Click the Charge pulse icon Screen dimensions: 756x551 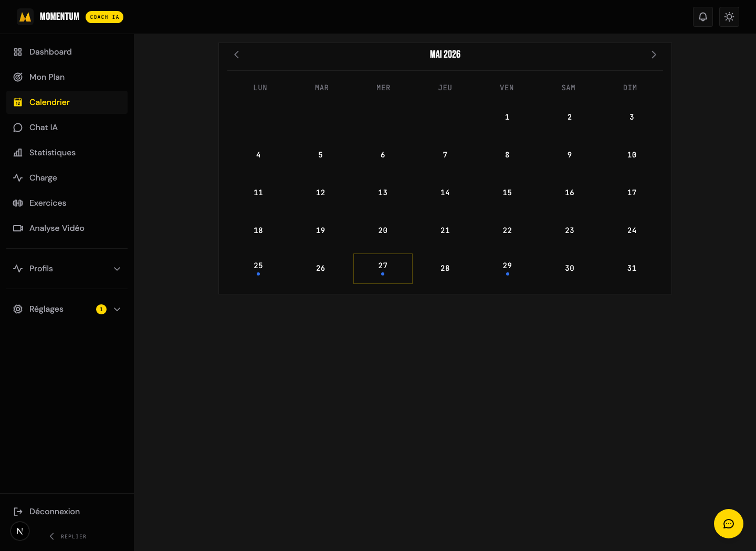pos(18,178)
